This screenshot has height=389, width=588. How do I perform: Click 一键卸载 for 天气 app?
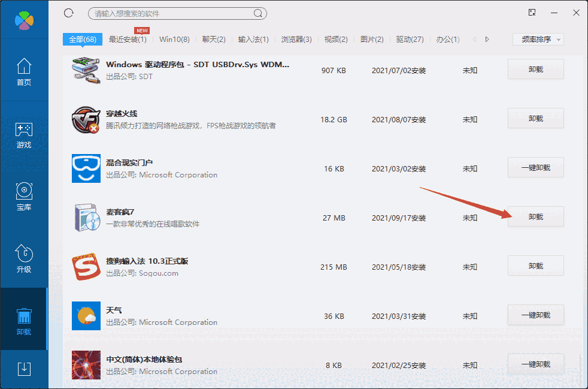point(535,315)
